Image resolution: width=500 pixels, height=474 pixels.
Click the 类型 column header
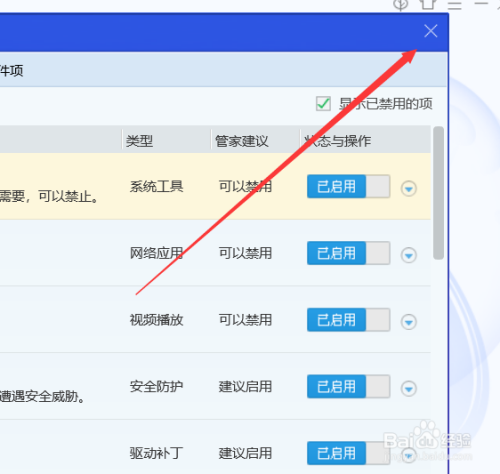139,141
